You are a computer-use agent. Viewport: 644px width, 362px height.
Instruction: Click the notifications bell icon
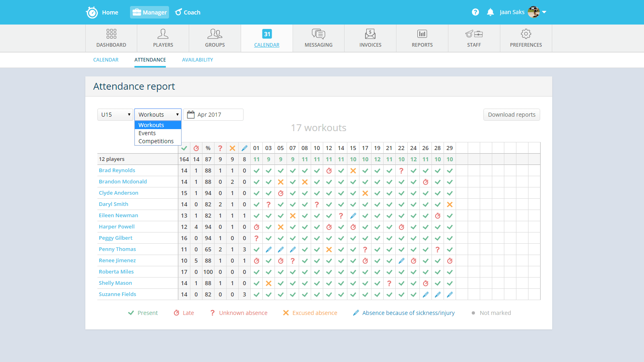pos(490,12)
